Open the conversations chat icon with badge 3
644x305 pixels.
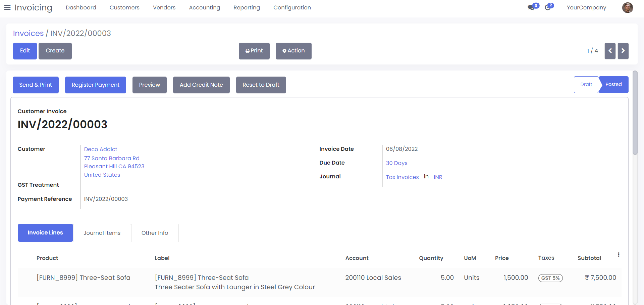[x=533, y=7]
